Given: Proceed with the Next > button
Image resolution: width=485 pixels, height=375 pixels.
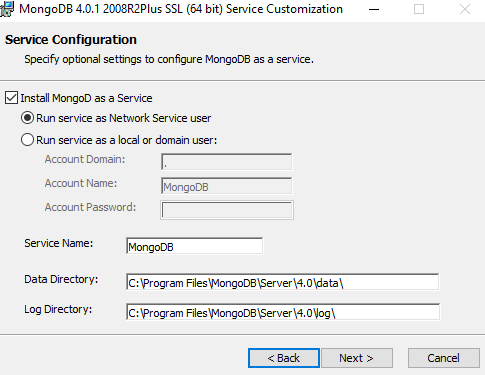Looking at the screenshot, I should click(357, 358).
